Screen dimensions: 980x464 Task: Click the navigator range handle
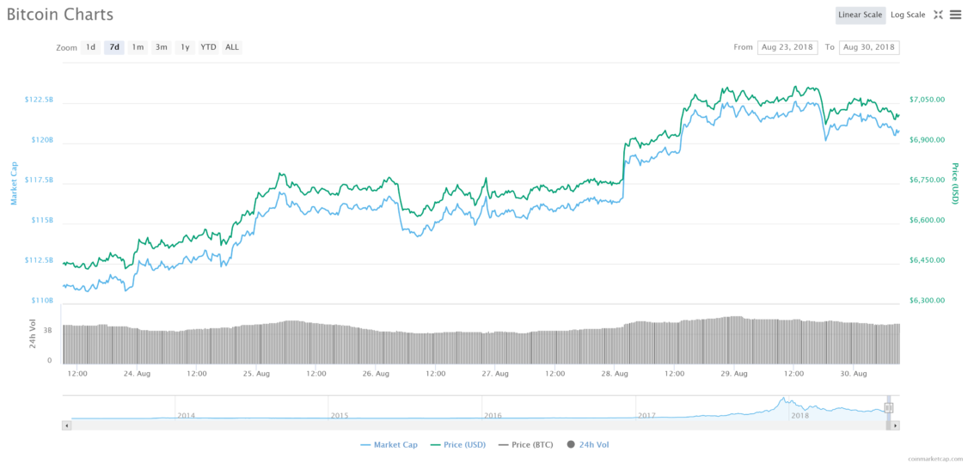point(889,408)
